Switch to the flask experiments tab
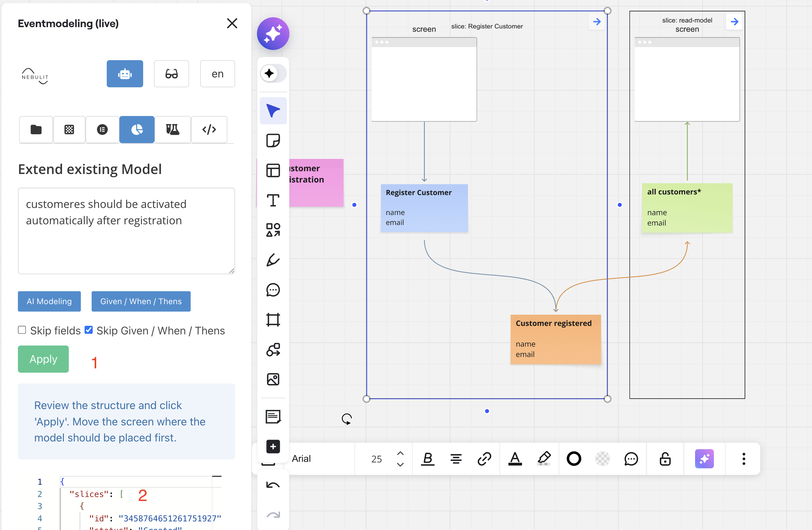 pos(172,130)
